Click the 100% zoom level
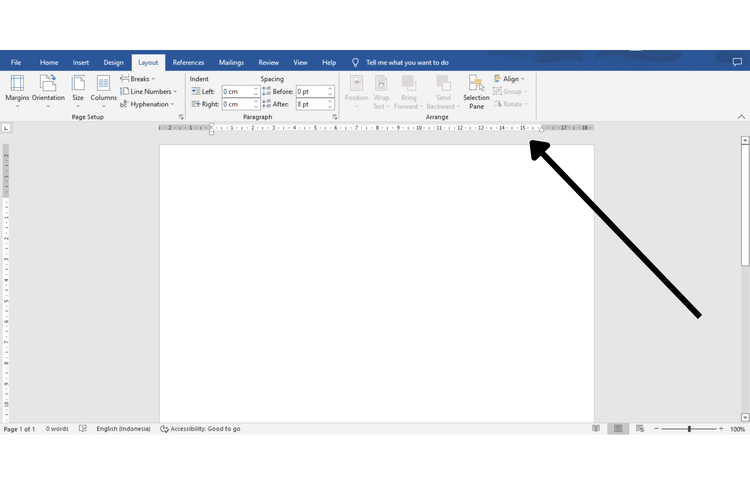 click(x=737, y=429)
